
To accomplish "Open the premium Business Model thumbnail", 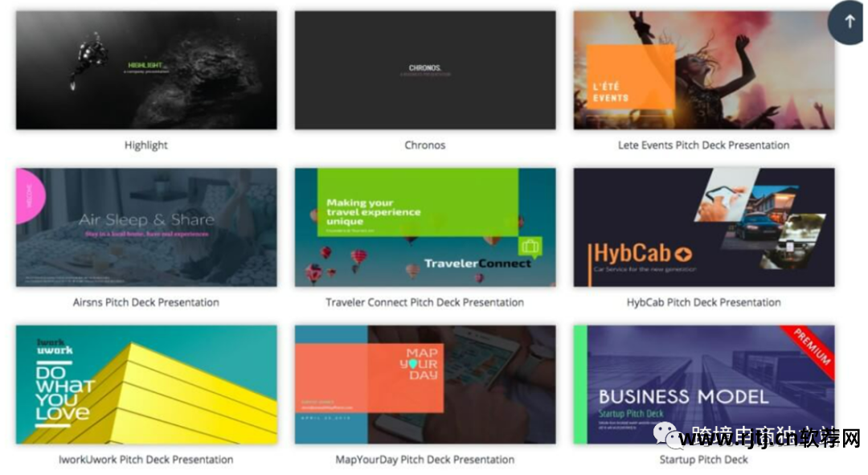I will point(704,385).
